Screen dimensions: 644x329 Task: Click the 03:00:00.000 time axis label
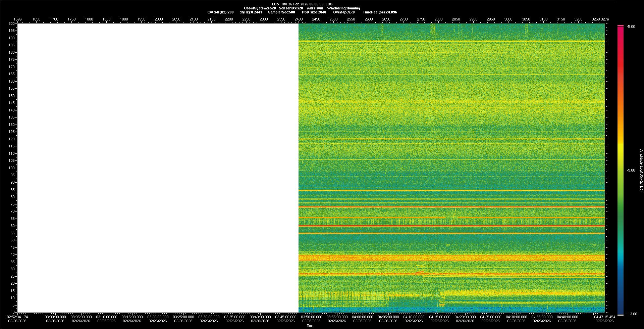click(x=55, y=317)
